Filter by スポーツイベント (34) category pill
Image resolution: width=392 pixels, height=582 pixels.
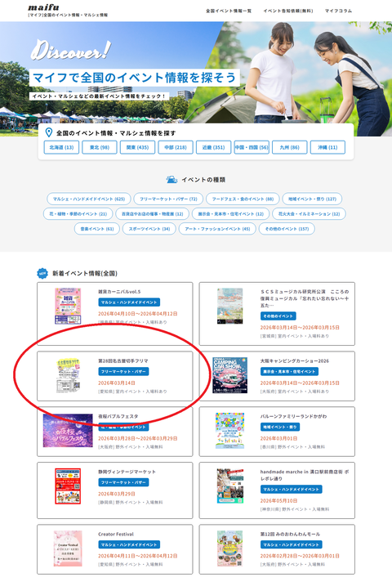(x=149, y=229)
